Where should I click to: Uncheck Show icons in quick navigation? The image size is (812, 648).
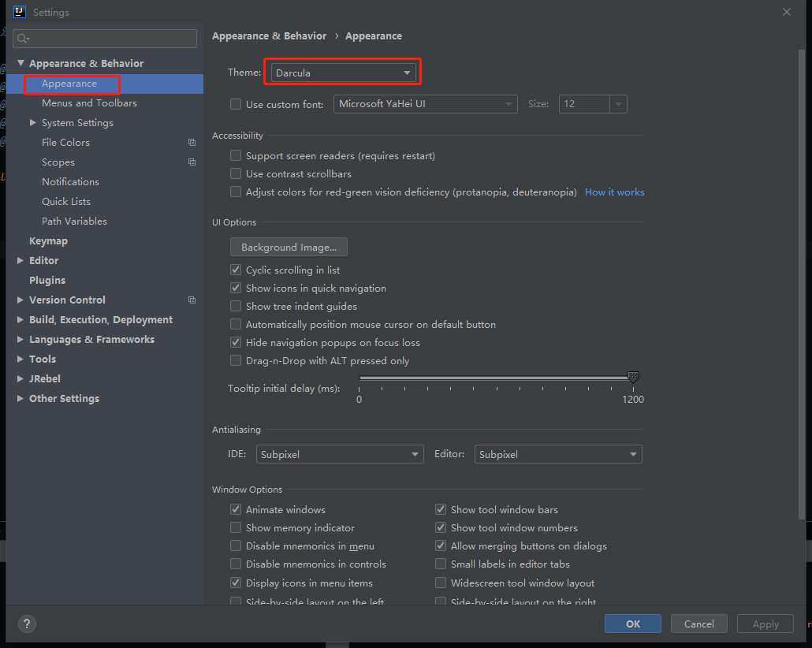[236, 288]
